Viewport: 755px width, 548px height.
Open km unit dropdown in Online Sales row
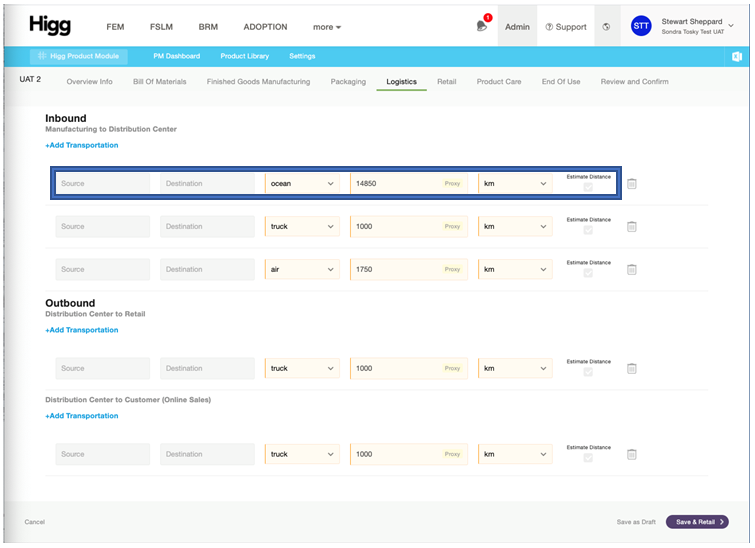coord(515,454)
